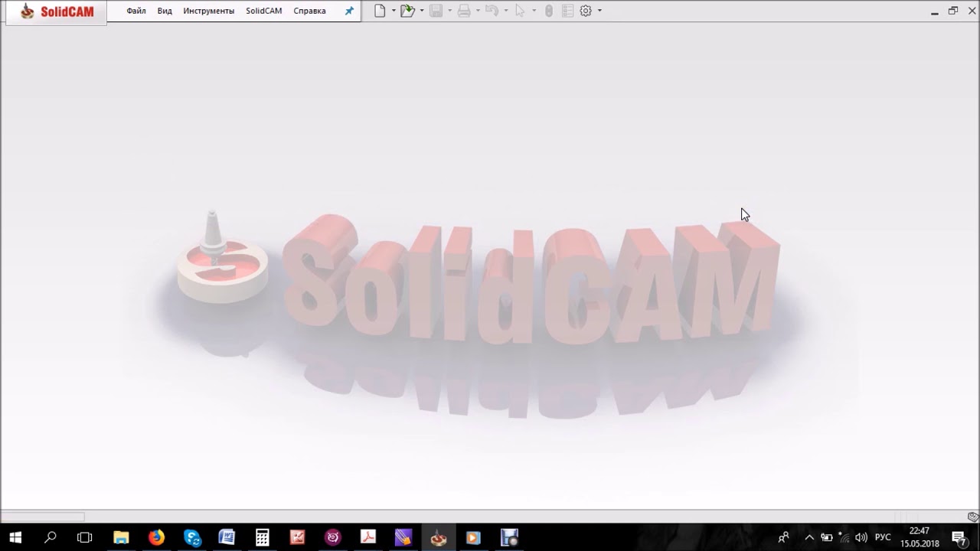Switch the РУС input language
Image resolution: width=980 pixels, height=551 pixels.
(x=883, y=537)
